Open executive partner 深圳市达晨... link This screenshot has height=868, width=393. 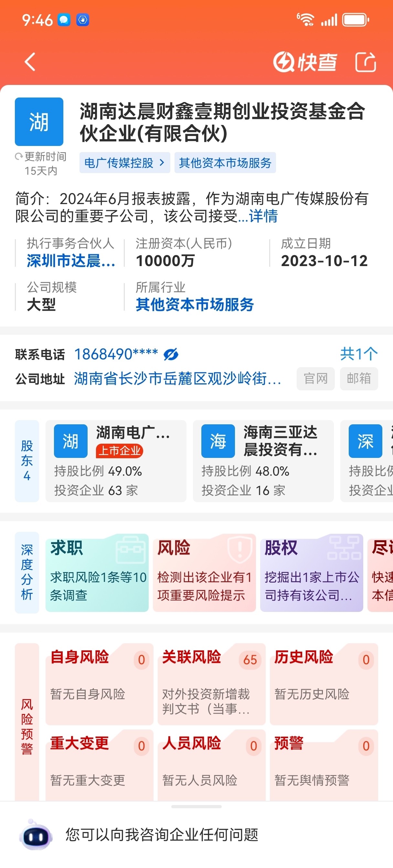(x=71, y=261)
